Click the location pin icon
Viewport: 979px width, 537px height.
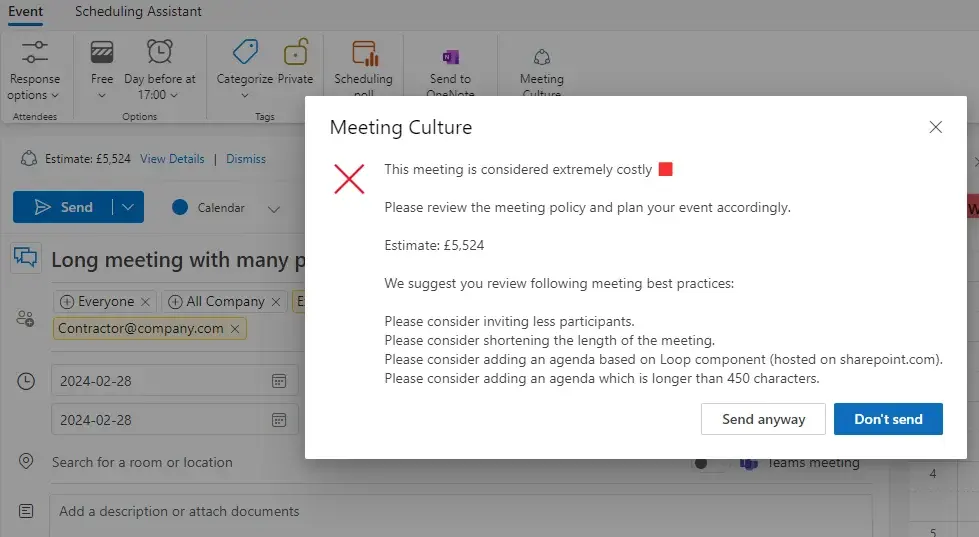[x=26, y=461]
